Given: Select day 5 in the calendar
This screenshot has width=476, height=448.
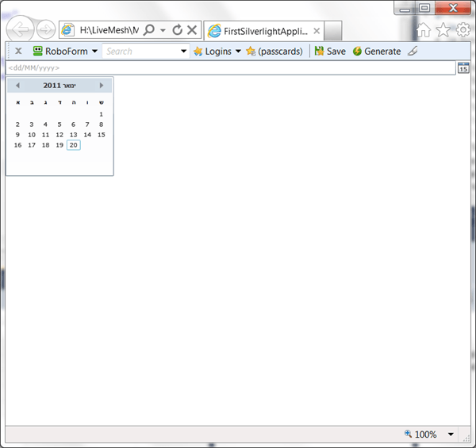Looking at the screenshot, I should (59, 124).
